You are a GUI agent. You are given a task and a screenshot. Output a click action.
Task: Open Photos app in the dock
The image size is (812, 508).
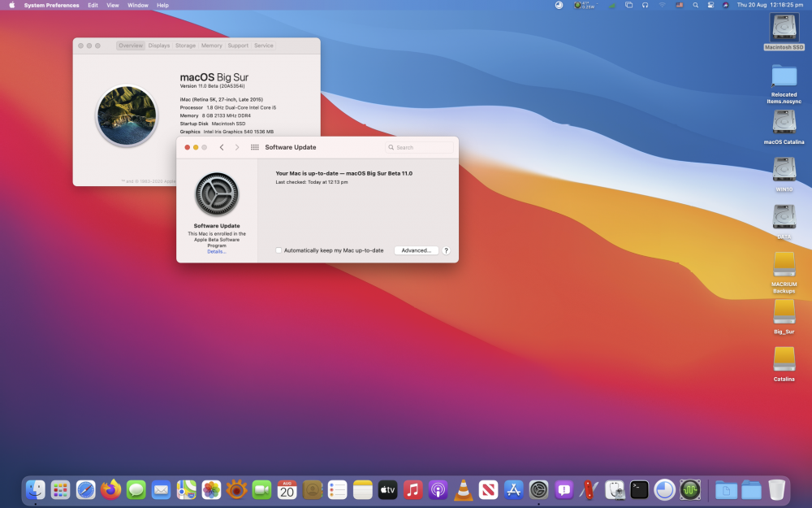211,489
